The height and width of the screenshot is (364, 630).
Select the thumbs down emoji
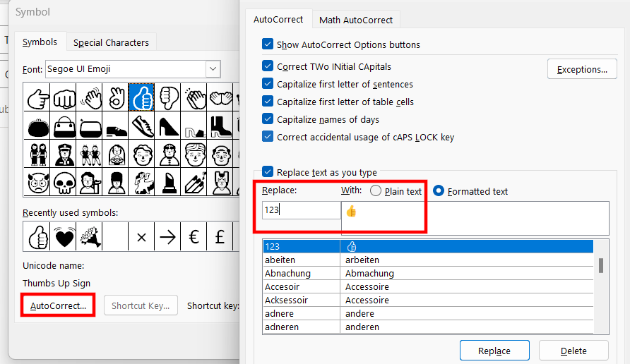click(168, 97)
